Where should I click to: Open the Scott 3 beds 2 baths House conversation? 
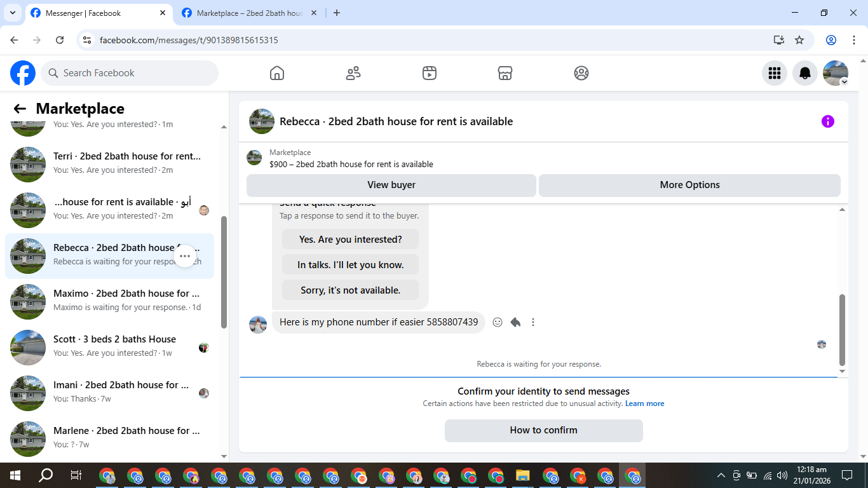(109, 348)
